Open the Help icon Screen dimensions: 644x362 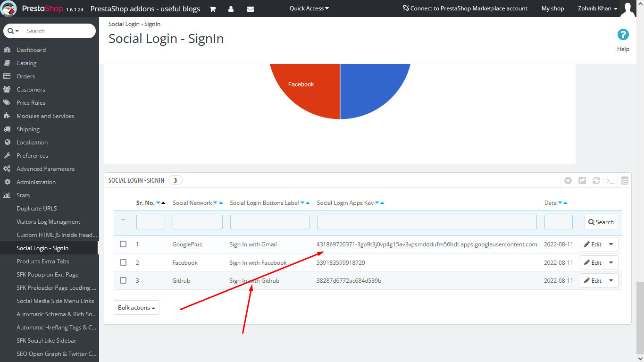623,34
